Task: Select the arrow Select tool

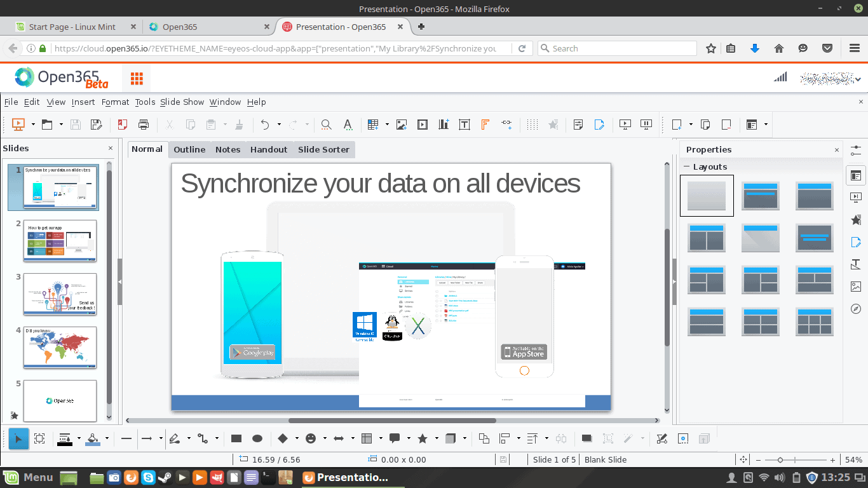Action: pos(18,438)
